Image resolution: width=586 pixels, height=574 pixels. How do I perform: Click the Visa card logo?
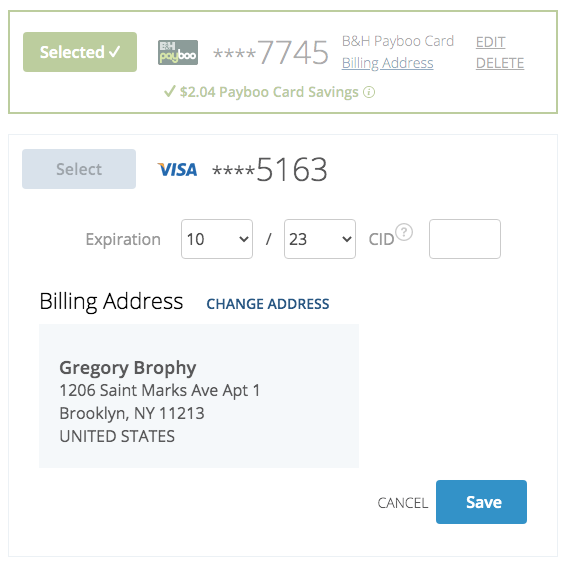coord(177,170)
